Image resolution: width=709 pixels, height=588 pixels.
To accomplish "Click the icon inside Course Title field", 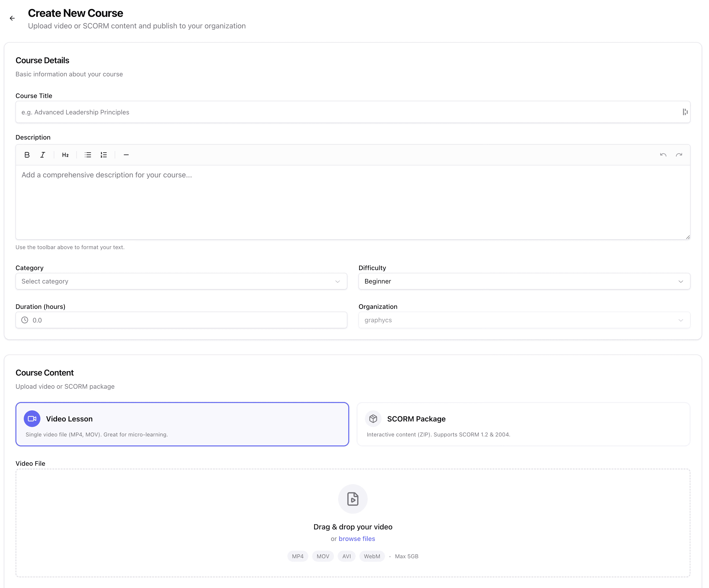I will (685, 112).
